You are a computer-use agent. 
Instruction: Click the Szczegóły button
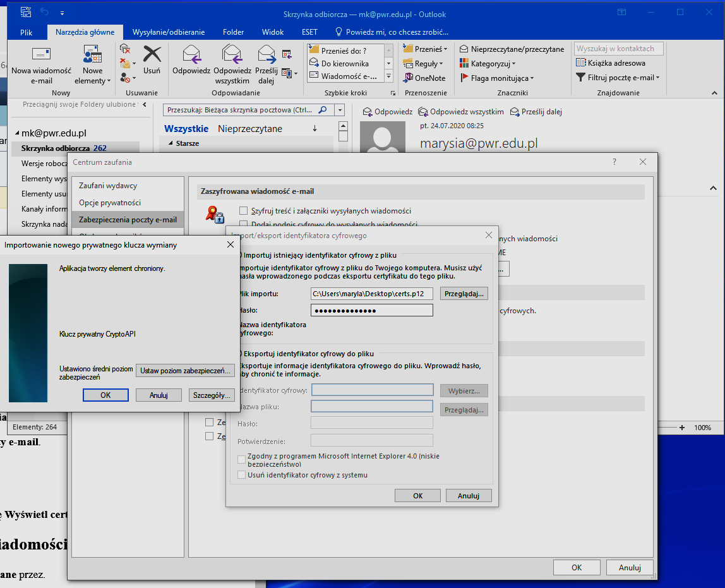212,395
